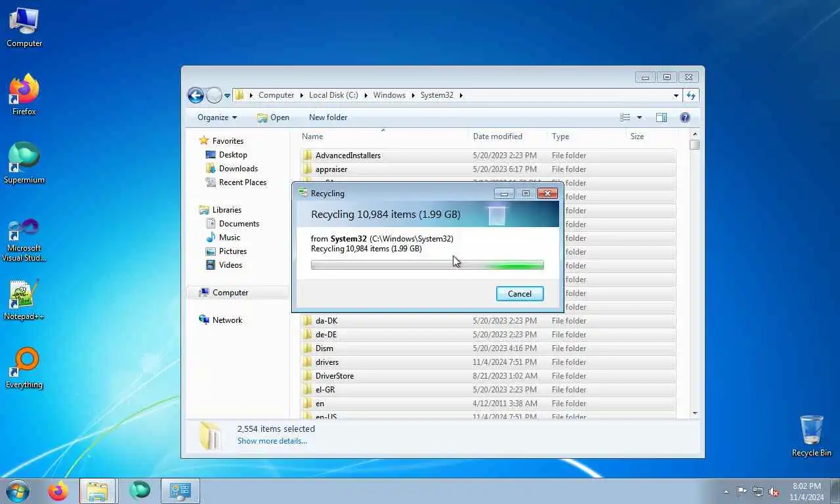Screen dimensions: 840x504
Task: Open Firefox from the taskbar
Action: coord(58,491)
